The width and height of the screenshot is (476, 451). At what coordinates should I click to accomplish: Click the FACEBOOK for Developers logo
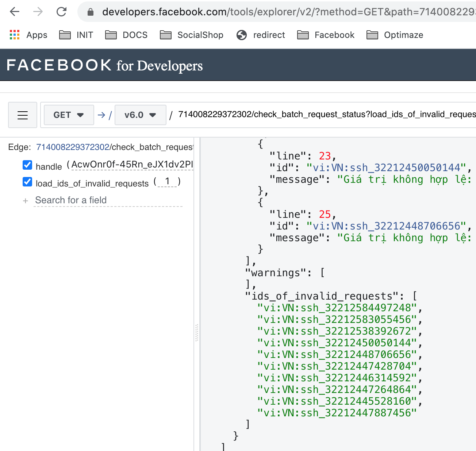(104, 65)
